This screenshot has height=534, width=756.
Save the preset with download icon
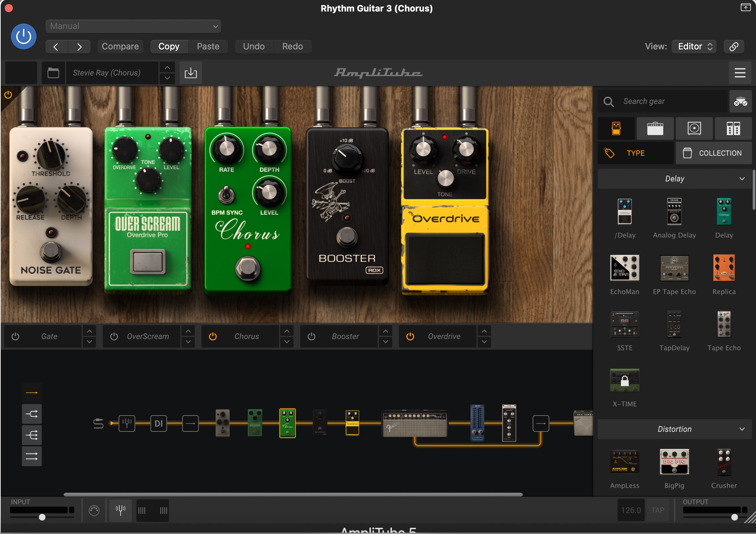click(x=191, y=73)
